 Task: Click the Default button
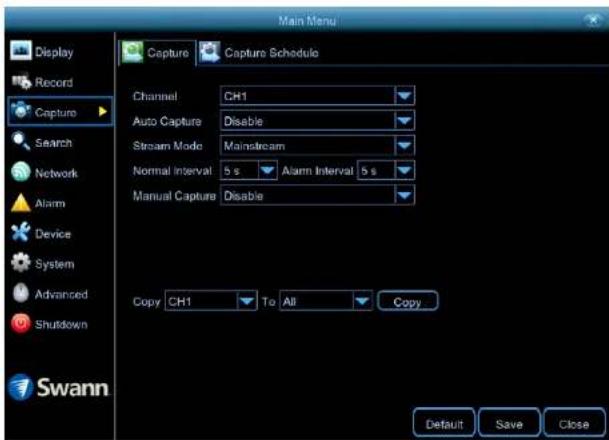pyautogui.click(x=444, y=423)
